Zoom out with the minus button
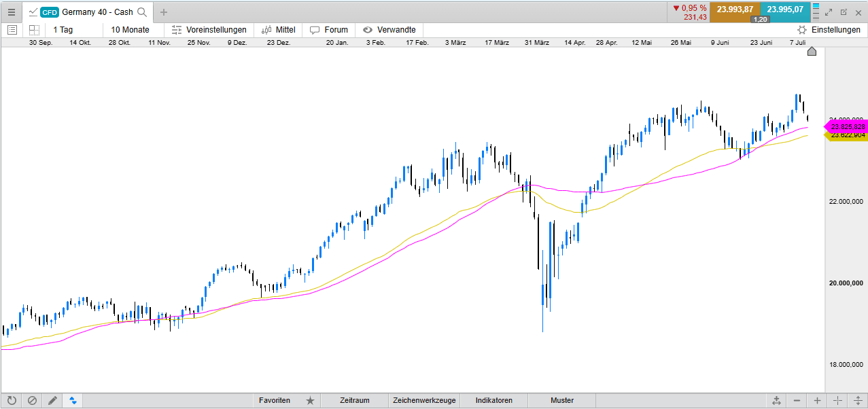This screenshot has height=409, width=868. [x=797, y=400]
